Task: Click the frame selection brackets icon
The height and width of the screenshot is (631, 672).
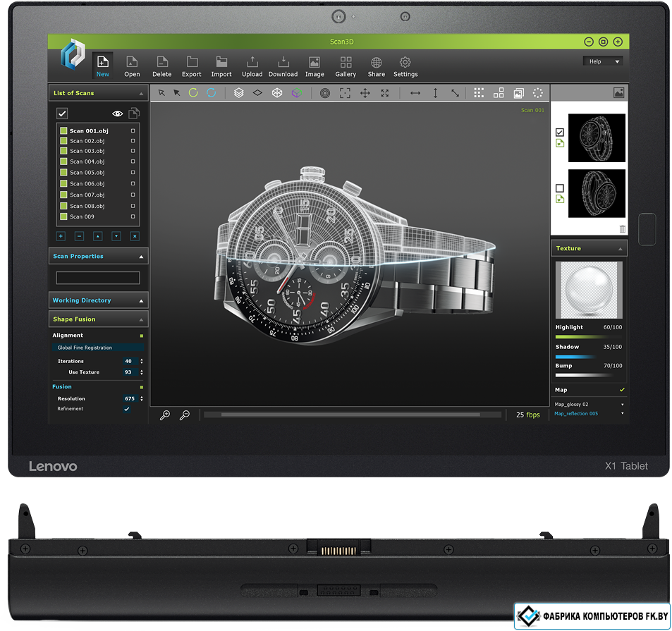Action: coord(345,93)
